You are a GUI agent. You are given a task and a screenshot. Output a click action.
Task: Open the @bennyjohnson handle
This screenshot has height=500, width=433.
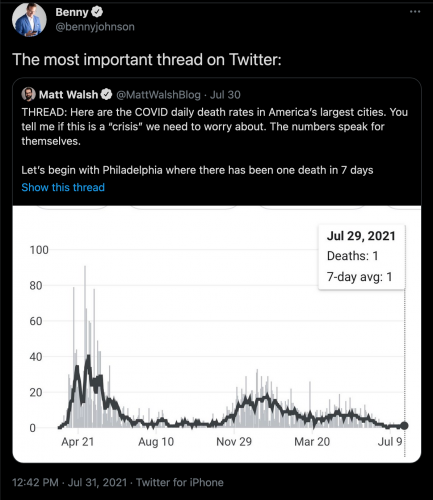(95, 27)
